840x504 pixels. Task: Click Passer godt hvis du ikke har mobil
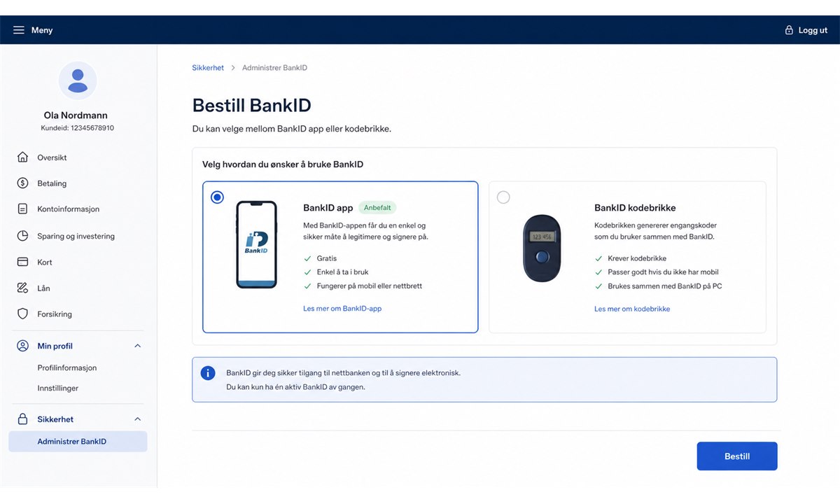point(663,272)
